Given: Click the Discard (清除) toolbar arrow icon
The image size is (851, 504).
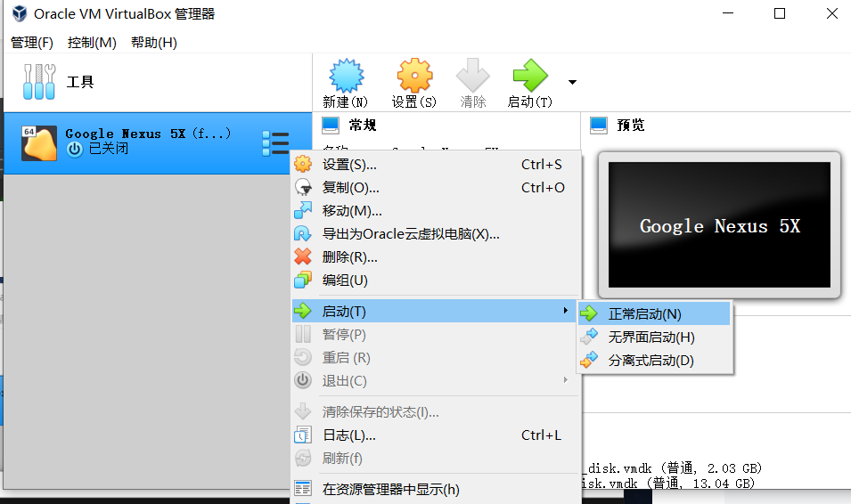Looking at the screenshot, I should (x=472, y=76).
